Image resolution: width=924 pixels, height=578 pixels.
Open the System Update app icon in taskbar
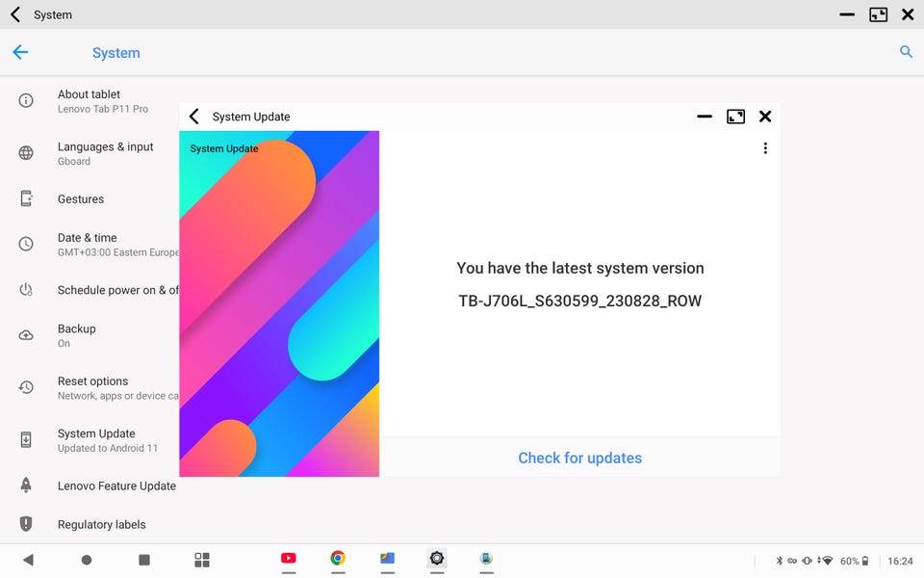point(486,558)
